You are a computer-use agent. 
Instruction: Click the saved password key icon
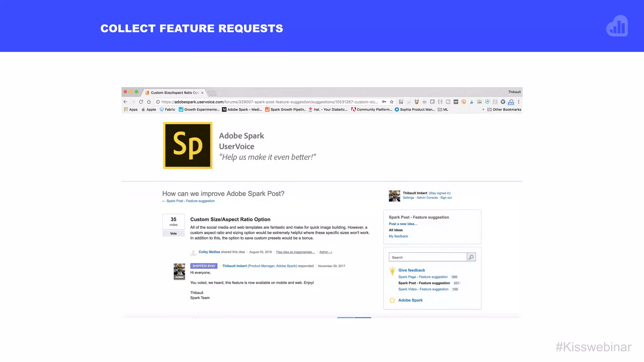384,102
